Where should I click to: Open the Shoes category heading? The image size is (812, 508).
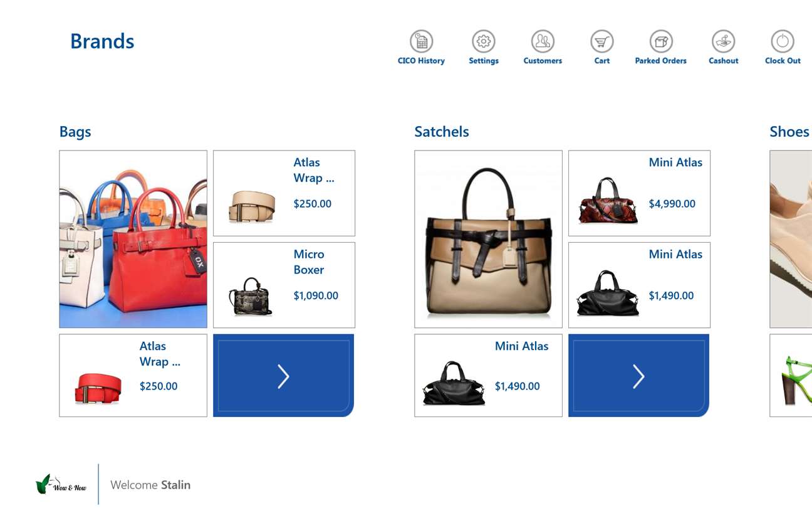pos(789,132)
